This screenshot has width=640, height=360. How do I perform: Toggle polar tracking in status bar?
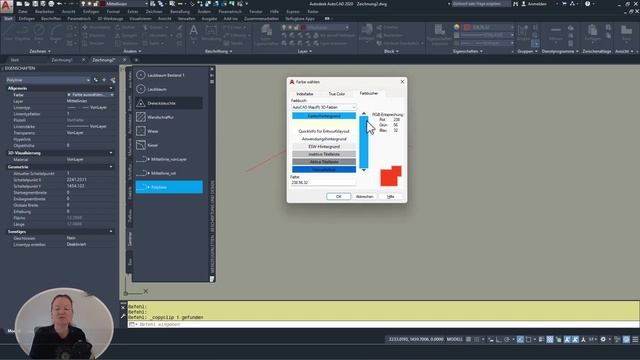tap(507, 339)
